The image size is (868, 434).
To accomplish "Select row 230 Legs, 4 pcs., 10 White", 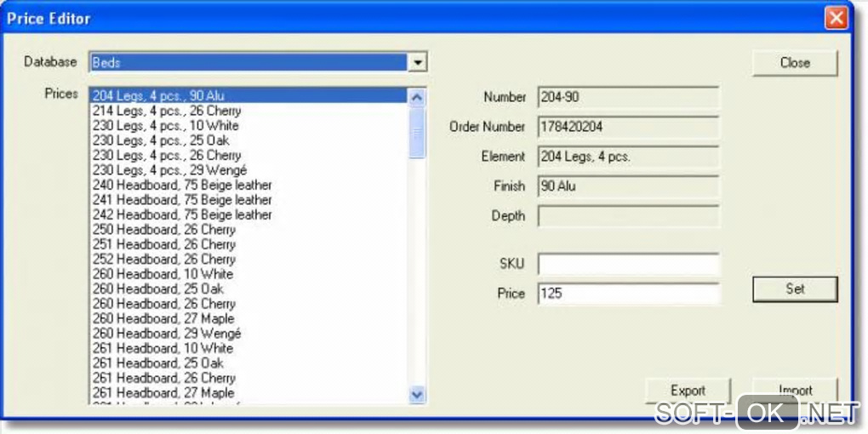I will tap(249, 126).
